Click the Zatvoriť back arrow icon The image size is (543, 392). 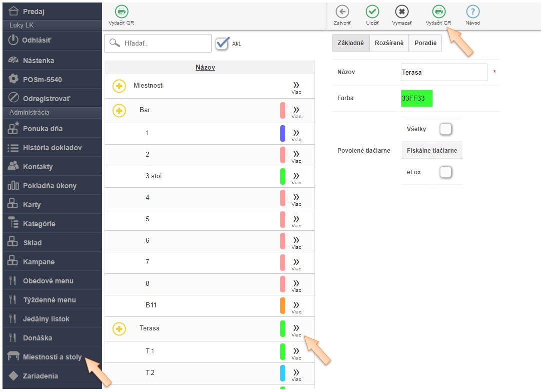click(342, 12)
